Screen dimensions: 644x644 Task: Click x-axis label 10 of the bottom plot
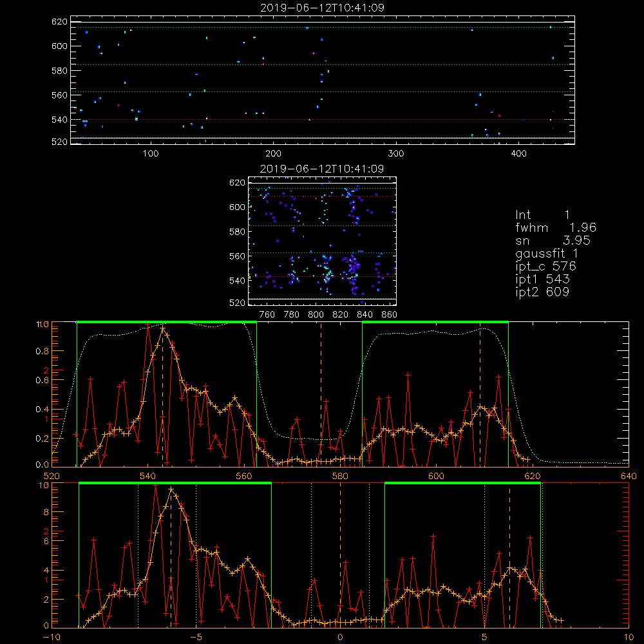click(629, 638)
